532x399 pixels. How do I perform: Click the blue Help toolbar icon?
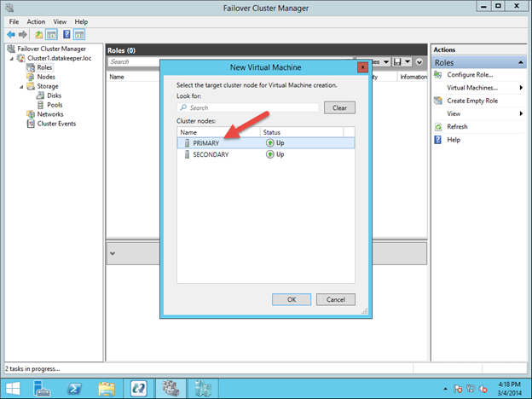coord(66,35)
